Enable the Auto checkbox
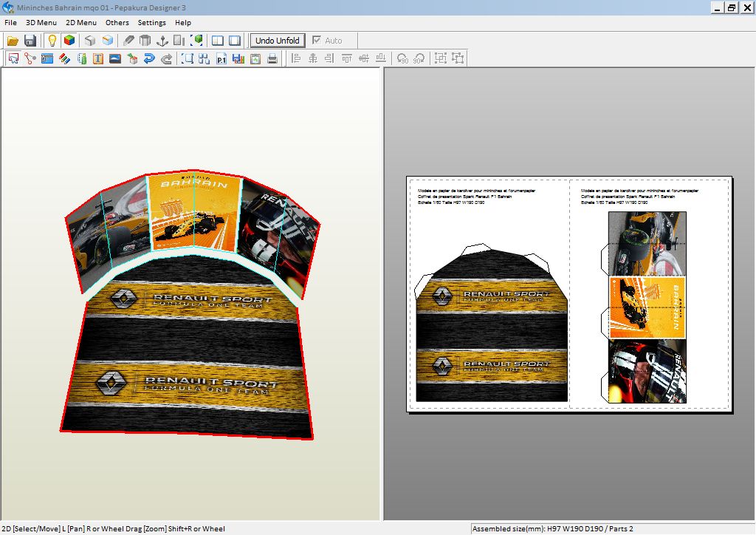Image resolution: width=756 pixels, height=535 pixels. (317, 41)
